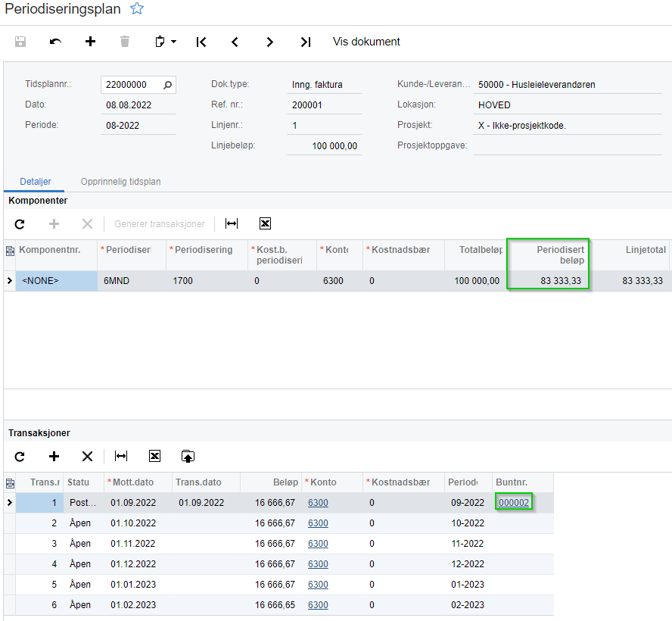Select period 01-2023 cell in transaction 5
The height and width of the screenshot is (621, 672).
(x=468, y=585)
